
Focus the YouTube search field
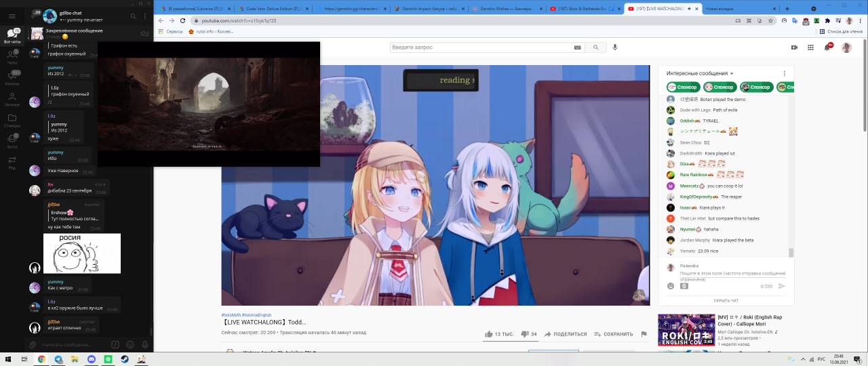(x=481, y=47)
